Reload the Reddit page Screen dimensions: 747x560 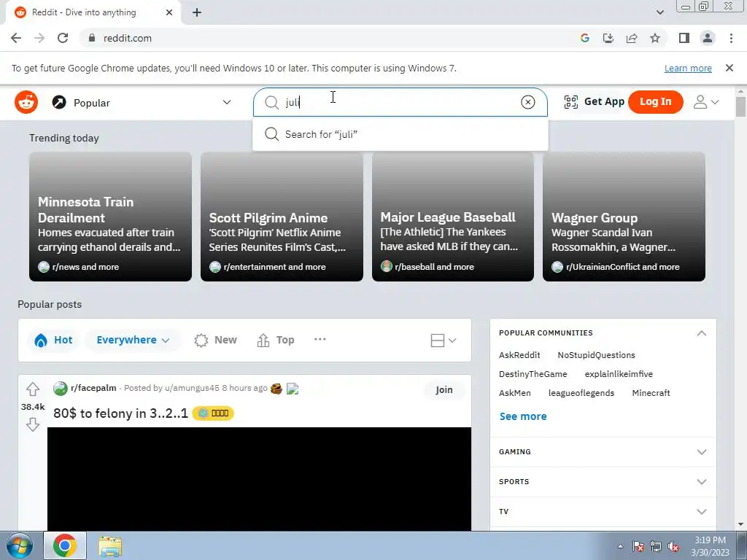point(63,38)
